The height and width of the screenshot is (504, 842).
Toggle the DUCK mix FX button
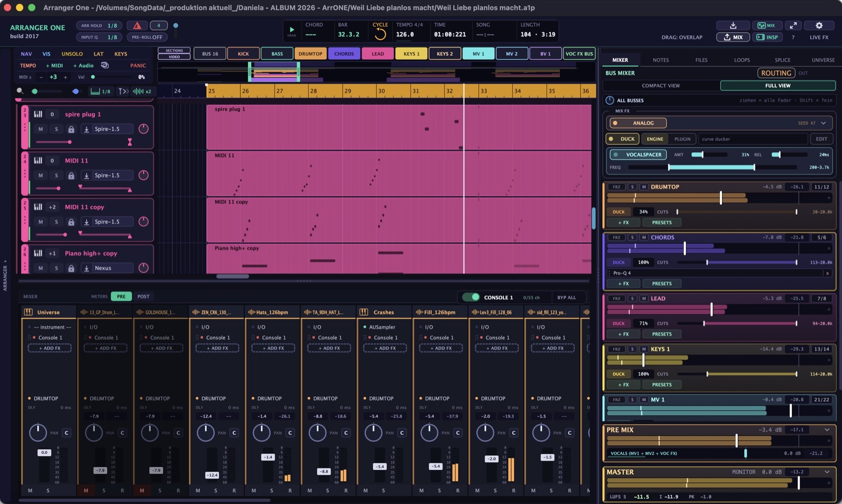622,139
